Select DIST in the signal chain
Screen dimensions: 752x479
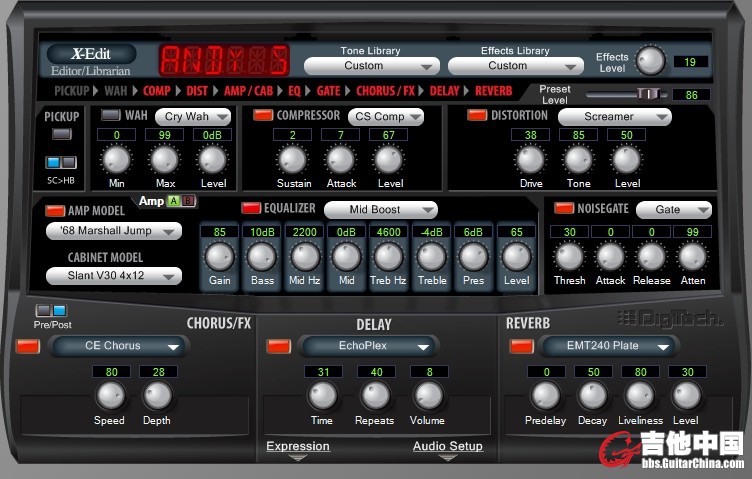(x=197, y=91)
